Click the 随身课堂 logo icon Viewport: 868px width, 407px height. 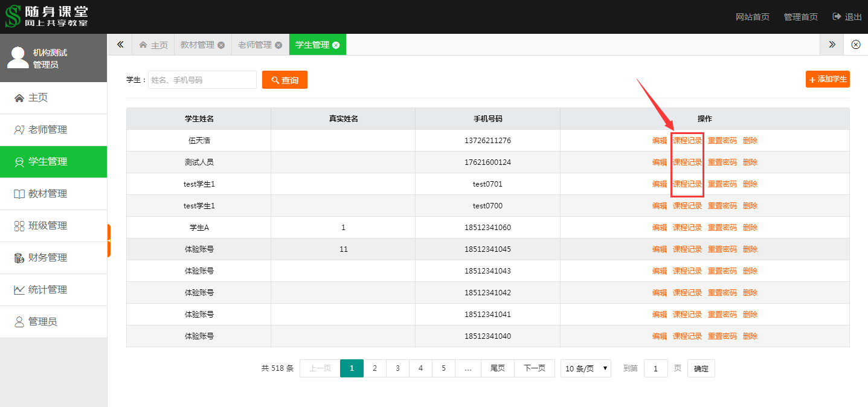13,16
